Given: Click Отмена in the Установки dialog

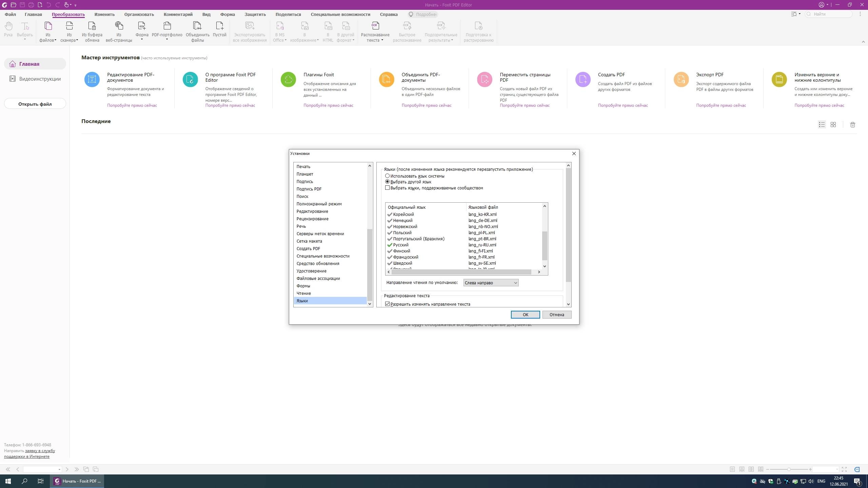Looking at the screenshot, I should click(x=557, y=314).
